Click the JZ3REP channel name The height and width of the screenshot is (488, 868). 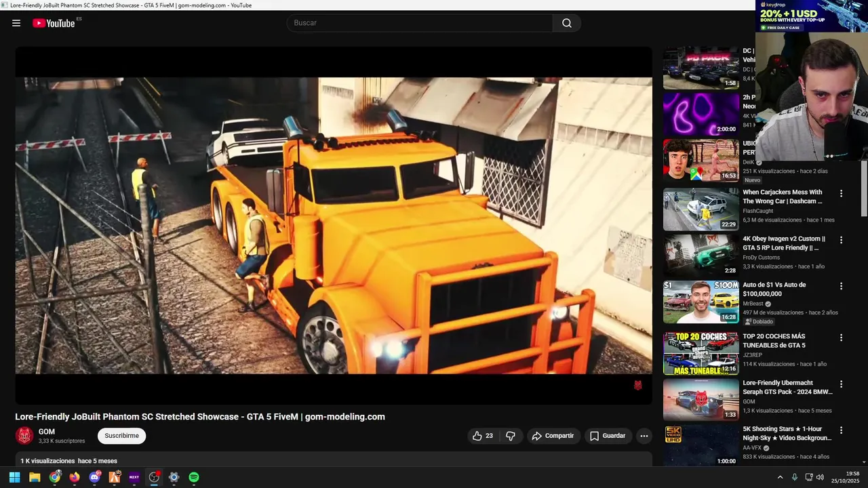752,355
